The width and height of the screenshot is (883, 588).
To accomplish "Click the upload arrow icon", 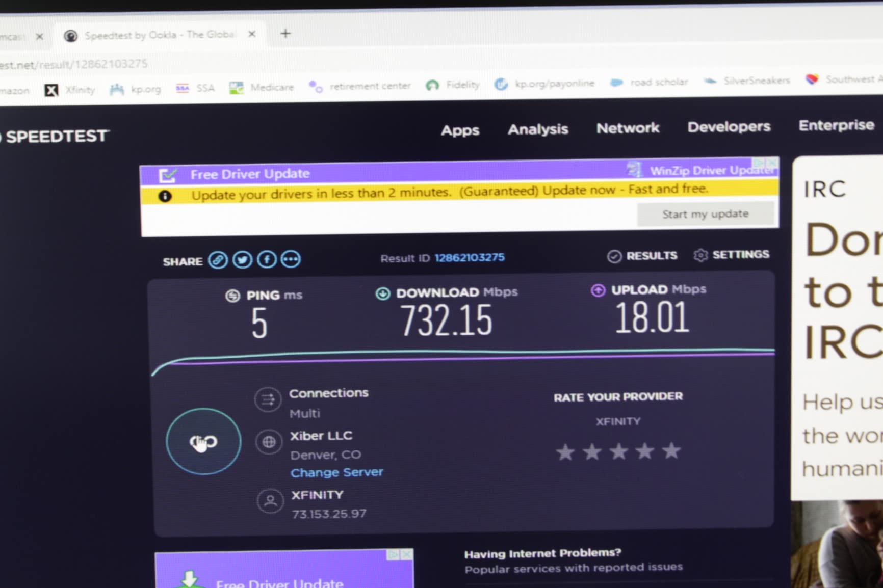I will coord(598,290).
